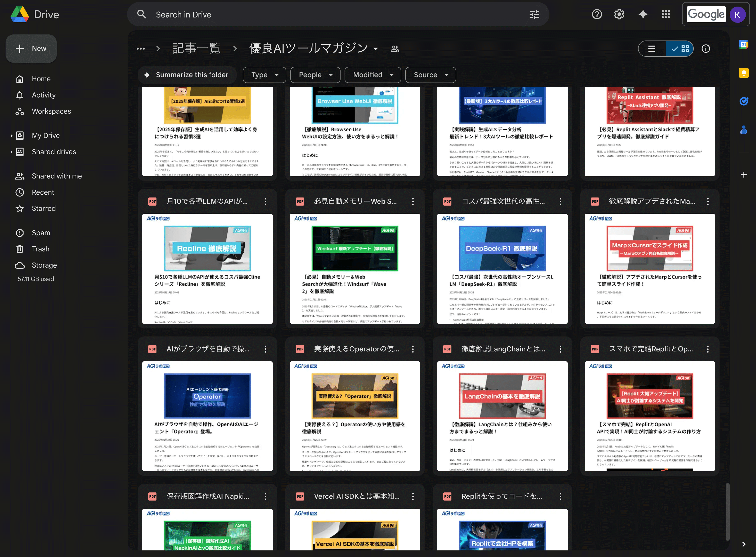Screen dimensions: 756x557
Task: Open the Google apps grid launcher
Action: pyautogui.click(x=666, y=14)
